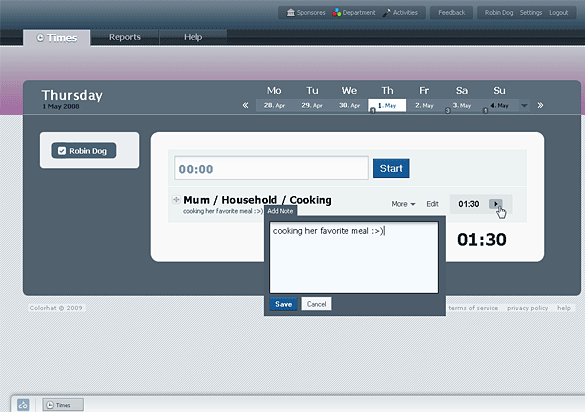Save the note
Image resolution: width=585 pixels, height=412 pixels.
coord(284,304)
